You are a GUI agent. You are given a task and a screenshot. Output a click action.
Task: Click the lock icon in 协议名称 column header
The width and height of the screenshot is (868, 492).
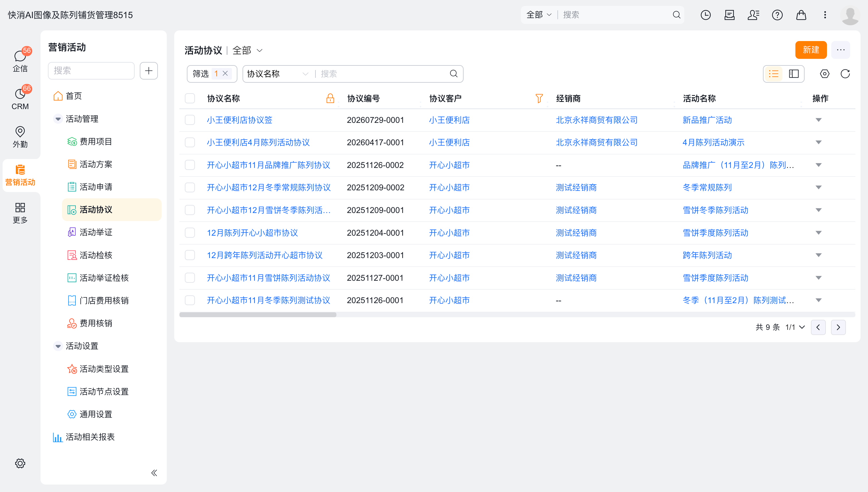coord(330,98)
